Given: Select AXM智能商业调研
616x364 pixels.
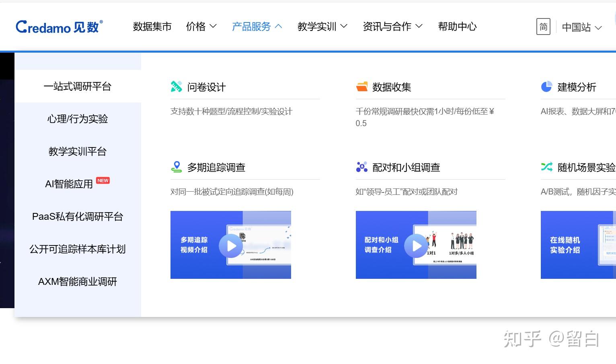Looking at the screenshot, I should click(77, 281).
